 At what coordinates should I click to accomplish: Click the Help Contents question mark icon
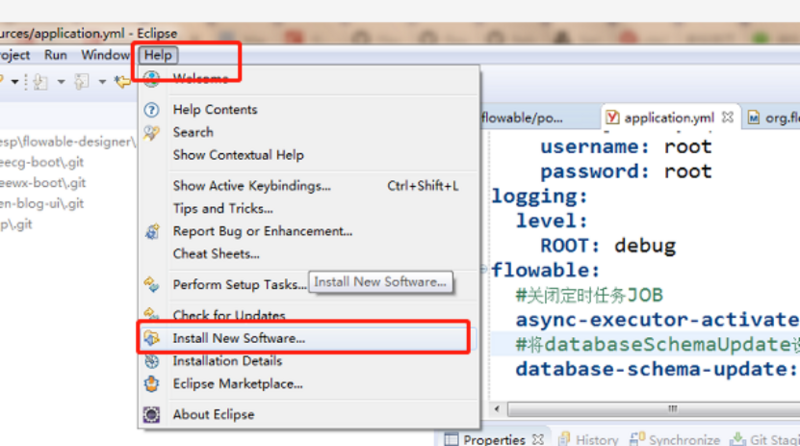(152, 110)
